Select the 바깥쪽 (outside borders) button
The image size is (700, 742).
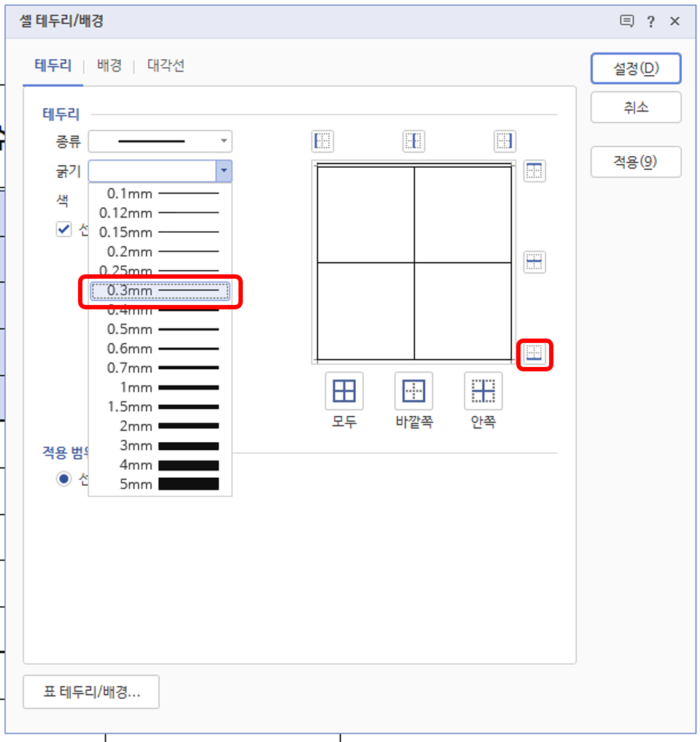414,391
